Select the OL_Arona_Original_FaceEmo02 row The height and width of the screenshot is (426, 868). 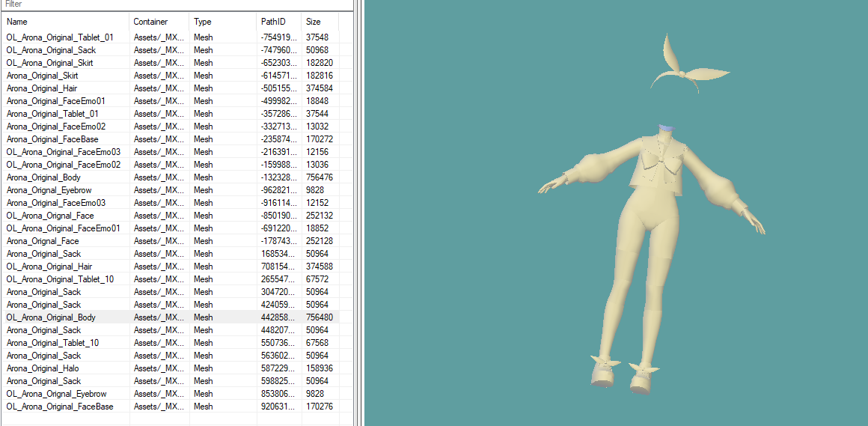click(x=171, y=165)
